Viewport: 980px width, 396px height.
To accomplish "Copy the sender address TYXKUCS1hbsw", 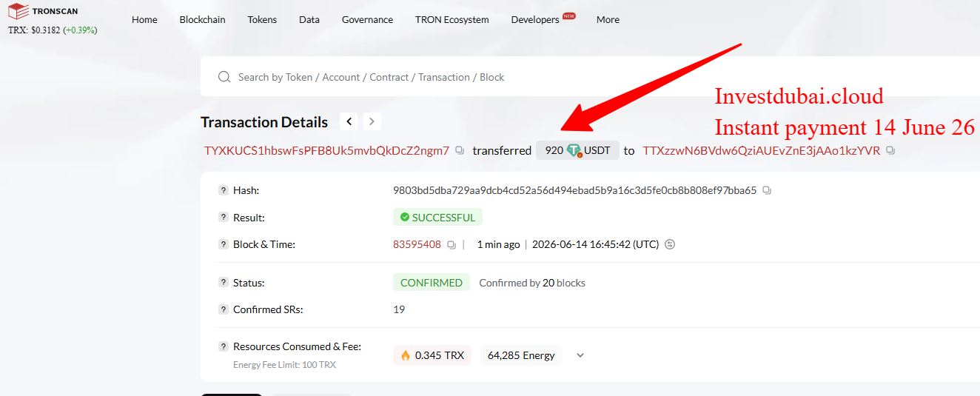I will [x=460, y=150].
